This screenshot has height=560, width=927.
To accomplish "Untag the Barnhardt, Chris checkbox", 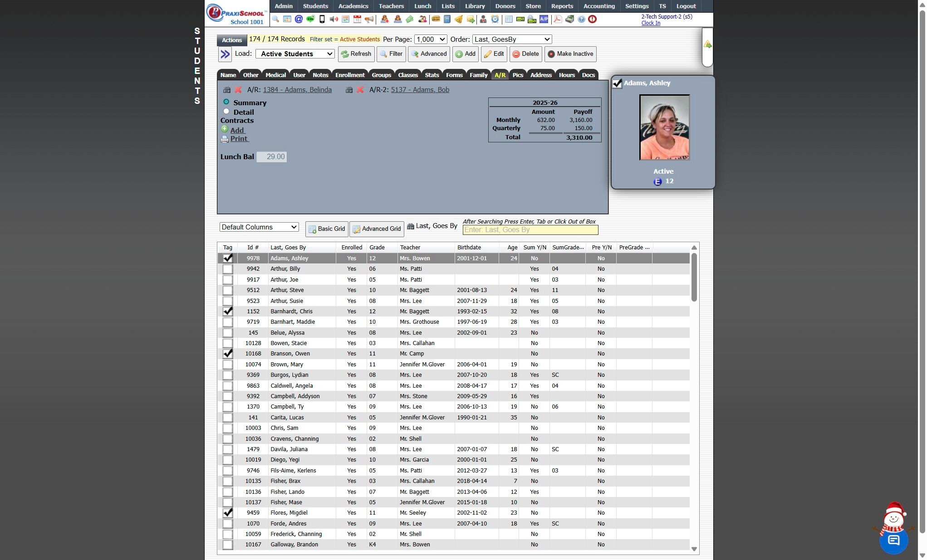I will 228,312.
